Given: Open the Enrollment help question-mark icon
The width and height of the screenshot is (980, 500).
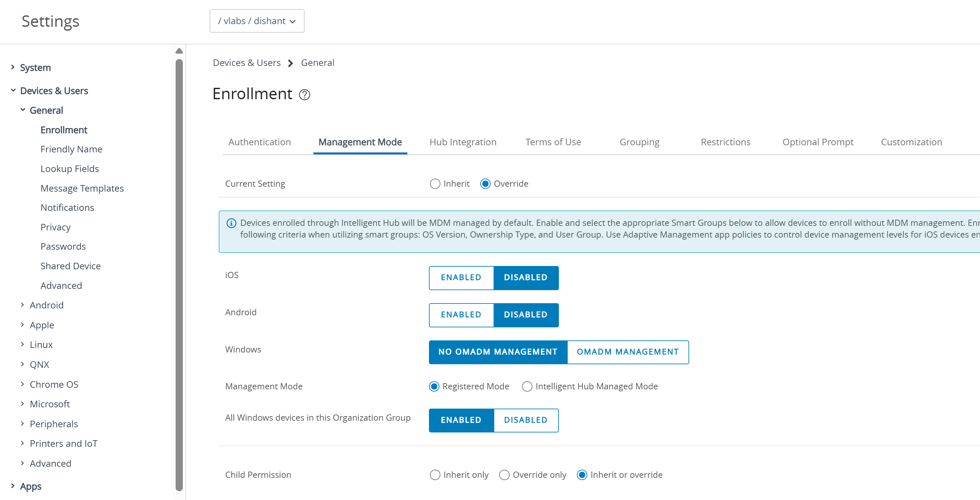Looking at the screenshot, I should (304, 95).
